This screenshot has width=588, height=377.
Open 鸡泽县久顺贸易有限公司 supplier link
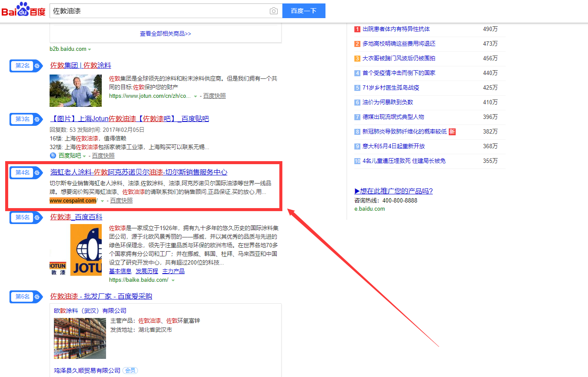click(87, 371)
